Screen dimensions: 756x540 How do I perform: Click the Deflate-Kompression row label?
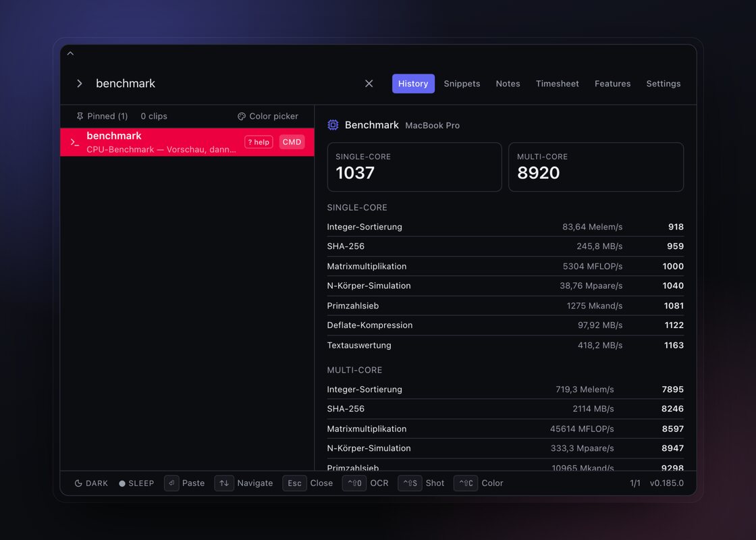[370, 325]
